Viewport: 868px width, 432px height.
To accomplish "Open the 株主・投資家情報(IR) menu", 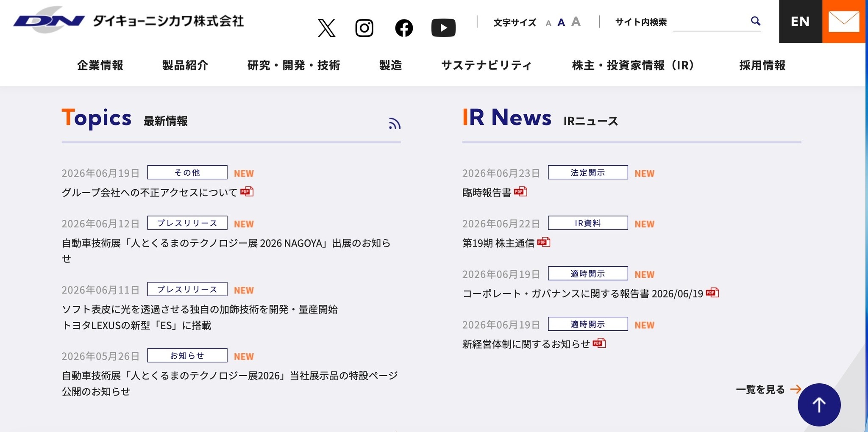I will pyautogui.click(x=634, y=65).
